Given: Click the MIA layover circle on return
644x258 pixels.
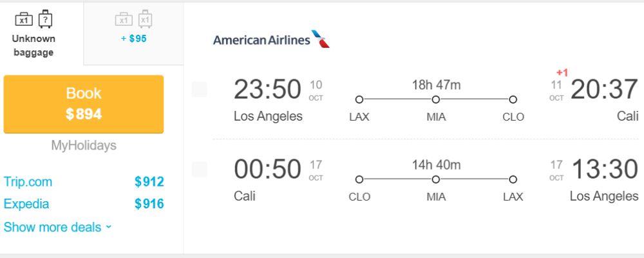Looking at the screenshot, I should coord(436,179).
